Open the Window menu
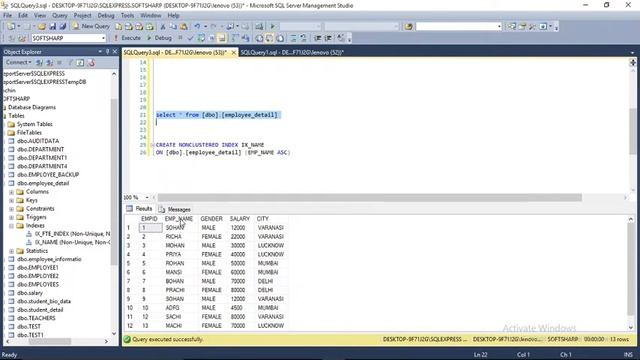Screen dimensions: 640x360 click(x=151, y=16)
